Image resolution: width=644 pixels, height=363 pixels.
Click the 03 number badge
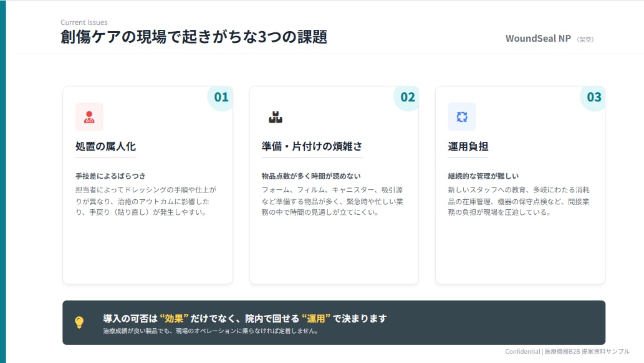(594, 97)
